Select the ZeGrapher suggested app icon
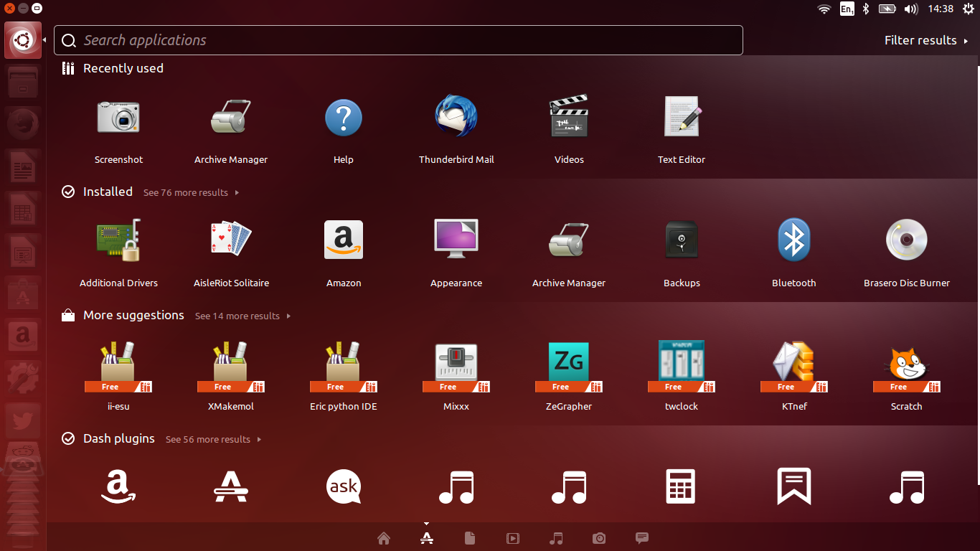 click(569, 366)
